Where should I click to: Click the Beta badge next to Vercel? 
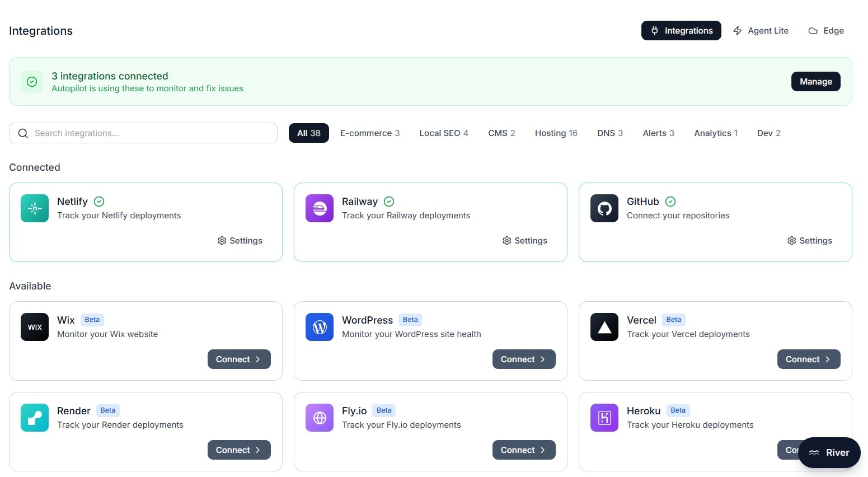pyautogui.click(x=674, y=320)
